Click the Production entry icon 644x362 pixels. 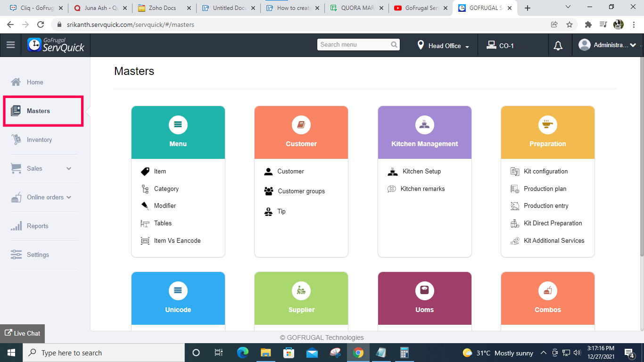(515, 206)
